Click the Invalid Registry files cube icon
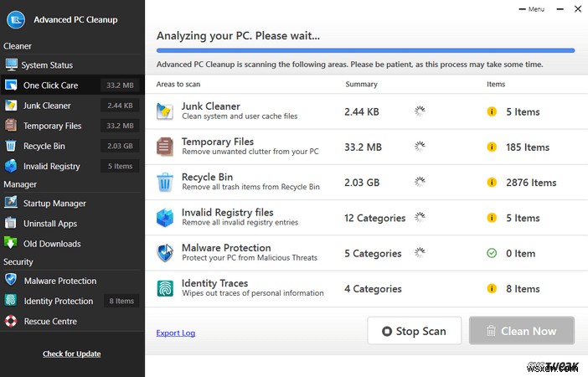The image size is (588, 377). (x=165, y=218)
